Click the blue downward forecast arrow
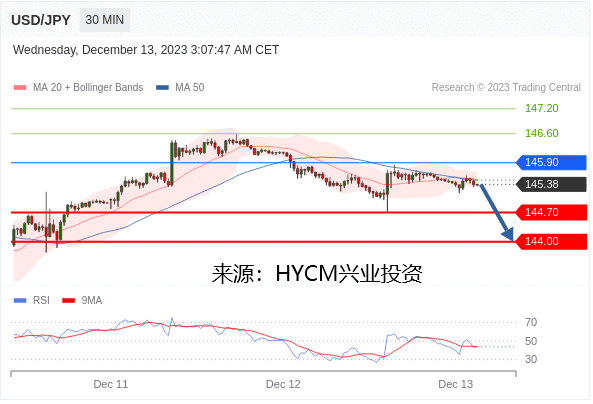This screenshot has height=404, width=593. point(497,212)
